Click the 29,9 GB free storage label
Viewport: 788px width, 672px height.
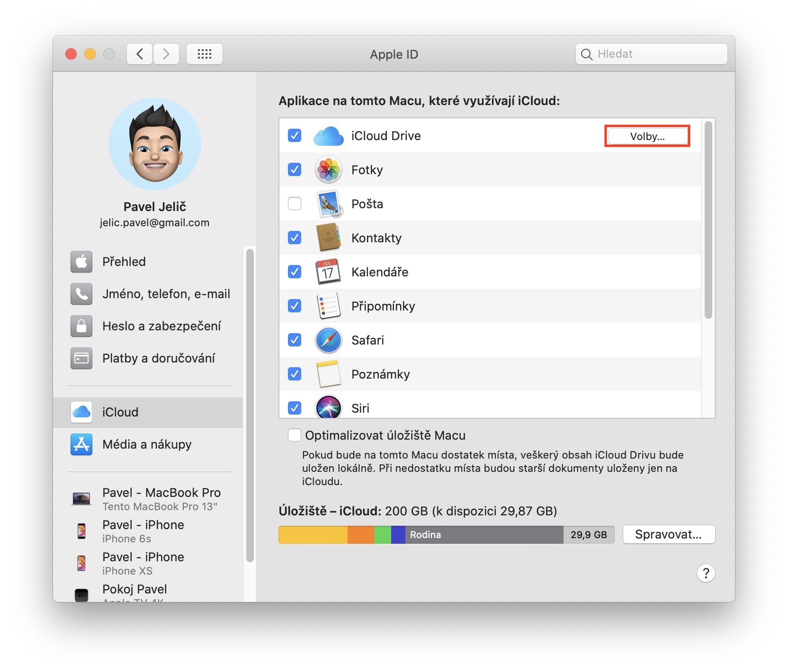(589, 535)
